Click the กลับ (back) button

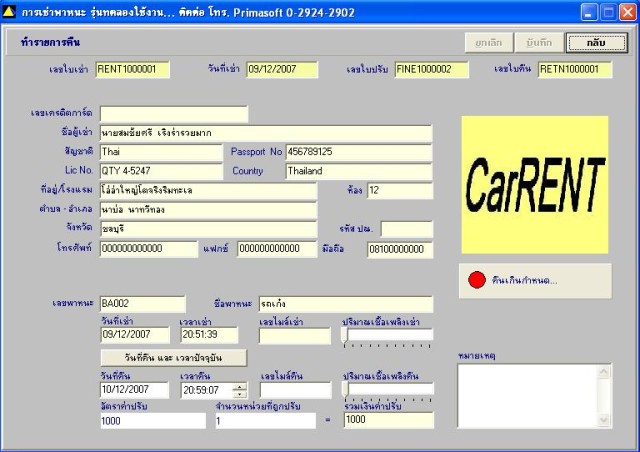tap(596, 42)
